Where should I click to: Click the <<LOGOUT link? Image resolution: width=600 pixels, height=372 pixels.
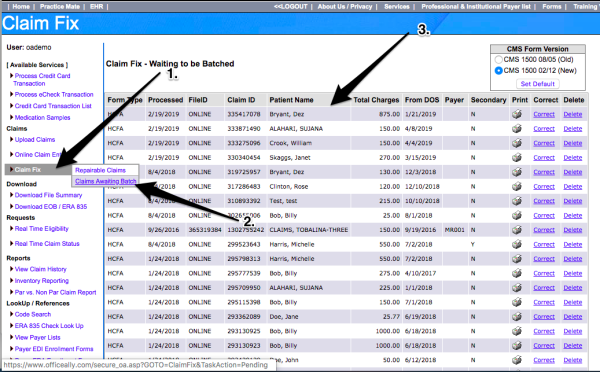291,7
